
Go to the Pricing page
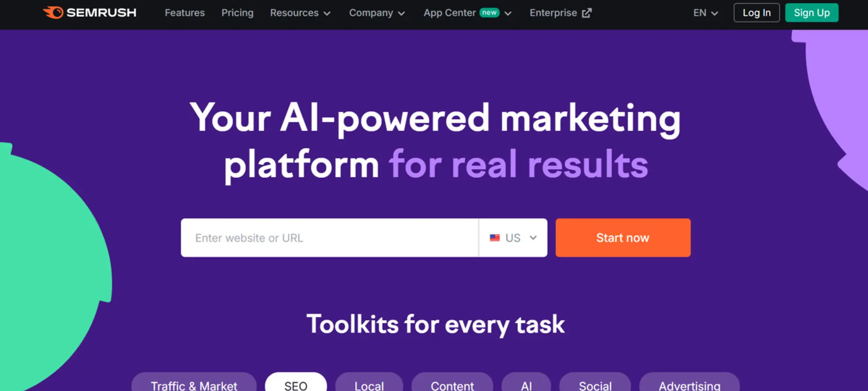[x=237, y=13]
